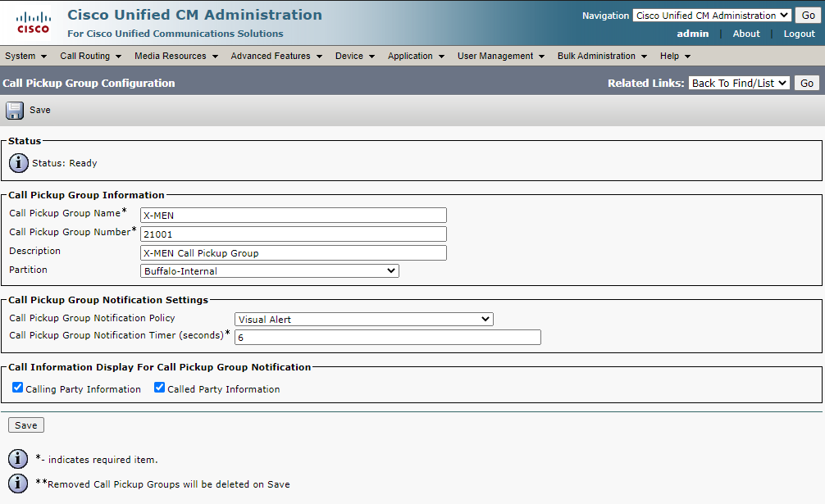825x504 pixels.
Task: Expand Call Pickup Group Notification Policy dropdown
Action: (364, 320)
